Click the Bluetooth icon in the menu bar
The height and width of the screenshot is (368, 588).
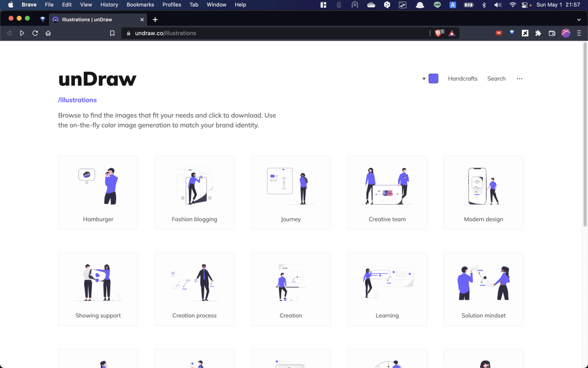pyautogui.click(x=484, y=5)
